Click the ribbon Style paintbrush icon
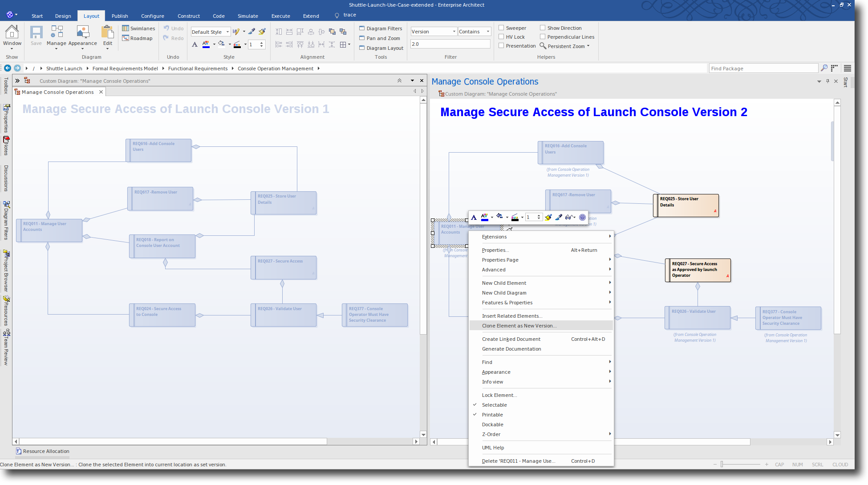The width and height of the screenshot is (868, 485). click(262, 32)
